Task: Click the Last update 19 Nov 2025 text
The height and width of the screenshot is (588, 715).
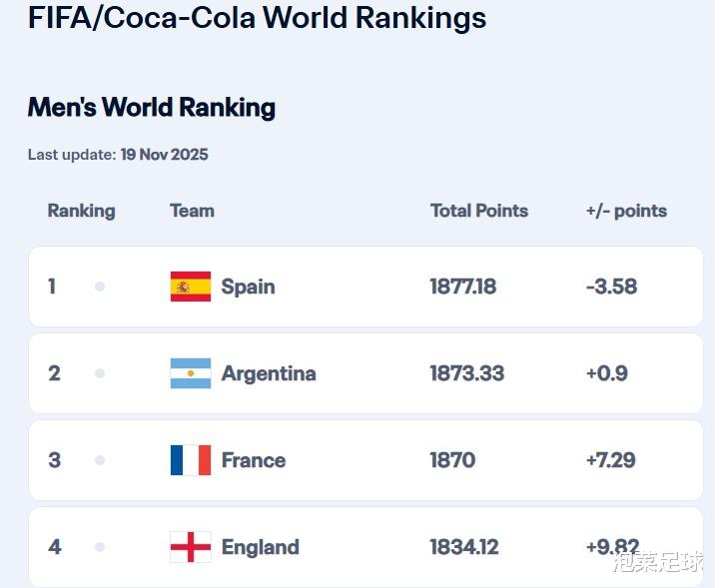Action: (x=118, y=155)
